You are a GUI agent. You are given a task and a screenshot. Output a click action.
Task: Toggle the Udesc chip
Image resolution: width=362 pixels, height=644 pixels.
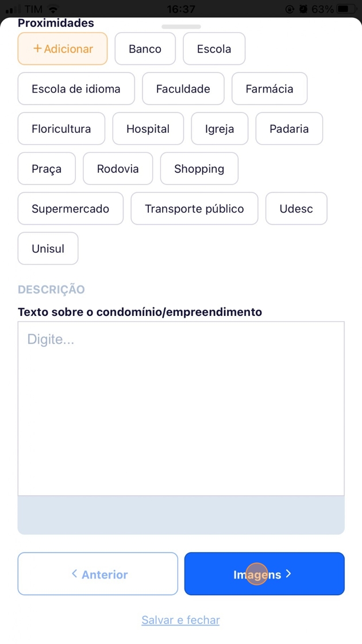296,209
